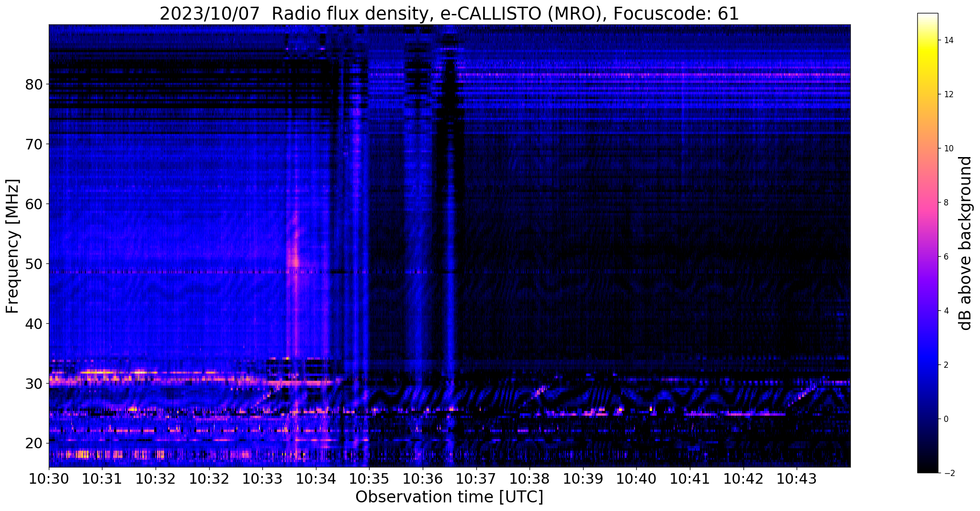
Task: Click the 10:31 time tick label
Action: click(102, 479)
